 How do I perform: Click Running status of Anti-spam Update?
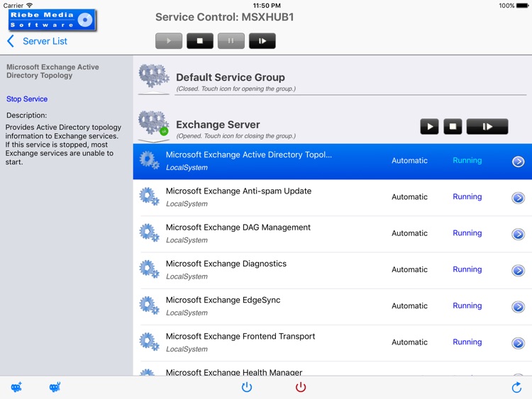pos(467,197)
